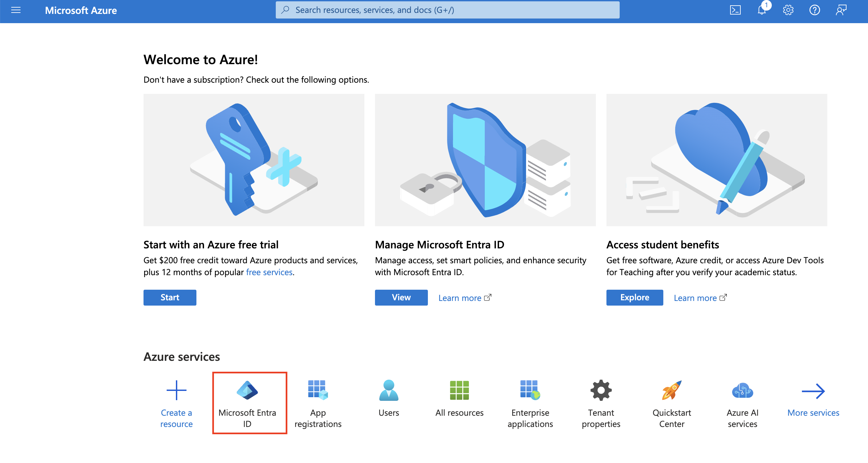The width and height of the screenshot is (868, 463).
Task: Open Learn more beside View button
Action: pos(465,298)
